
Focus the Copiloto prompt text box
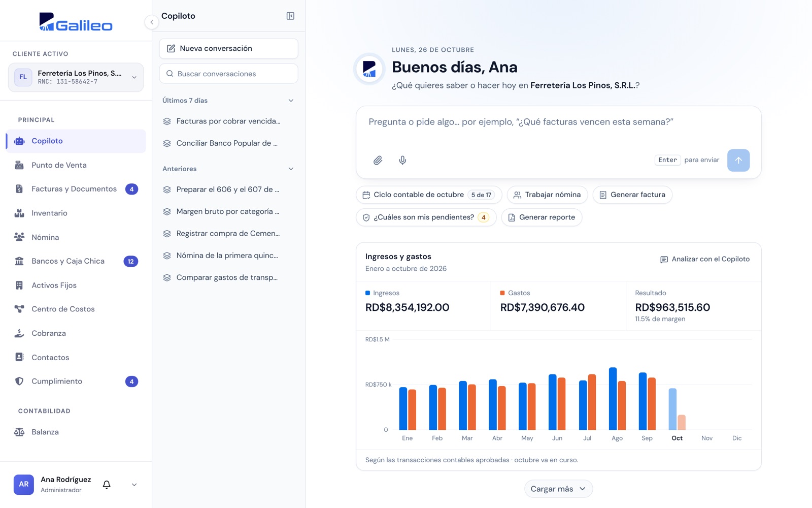[558, 122]
